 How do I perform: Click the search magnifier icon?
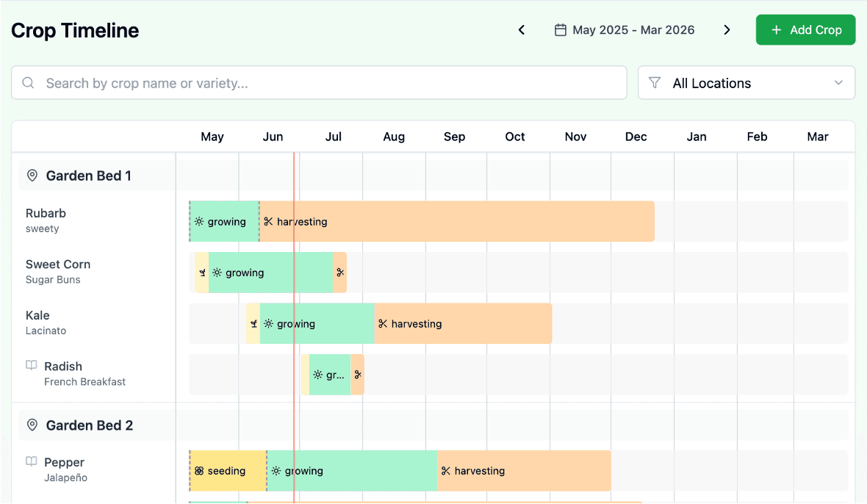[28, 83]
